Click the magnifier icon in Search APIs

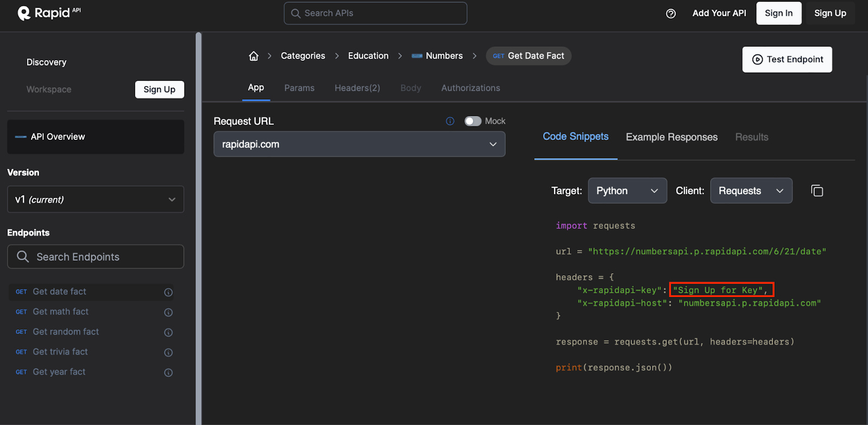click(296, 14)
